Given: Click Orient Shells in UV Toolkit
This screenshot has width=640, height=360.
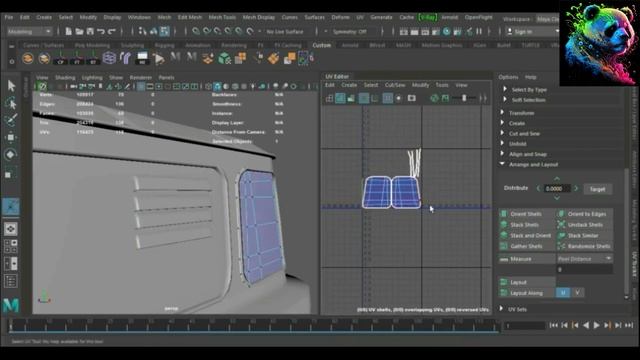Looking at the screenshot, I should (x=527, y=214).
